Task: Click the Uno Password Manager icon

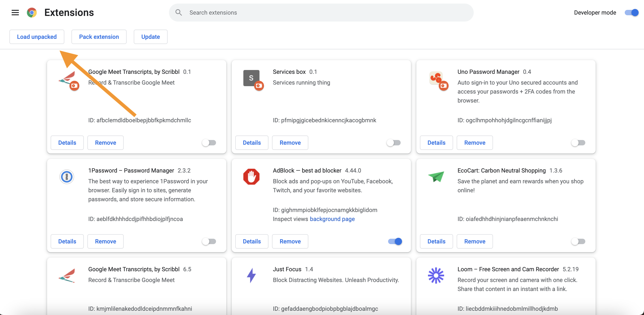Action: [436, 78]
